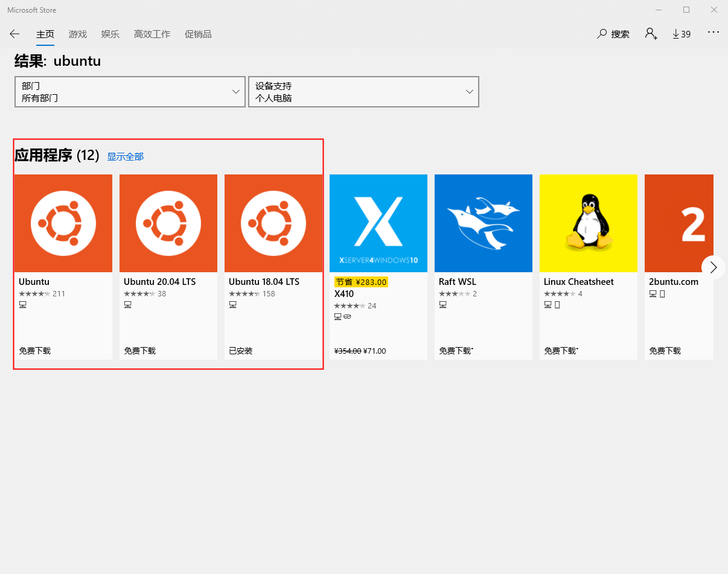Open the account sign-in icon
Viewport: 728px width, 574px height.
(651, 34)
